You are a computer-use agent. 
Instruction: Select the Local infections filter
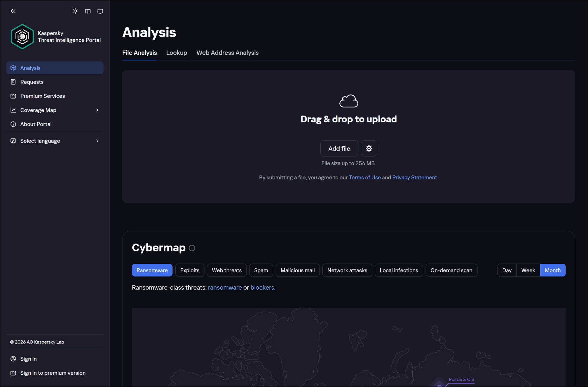pos(399,270)
